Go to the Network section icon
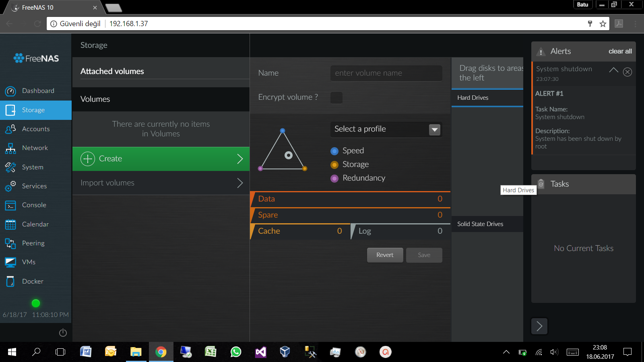Screen dimensions: 644x362 point(10,148)
